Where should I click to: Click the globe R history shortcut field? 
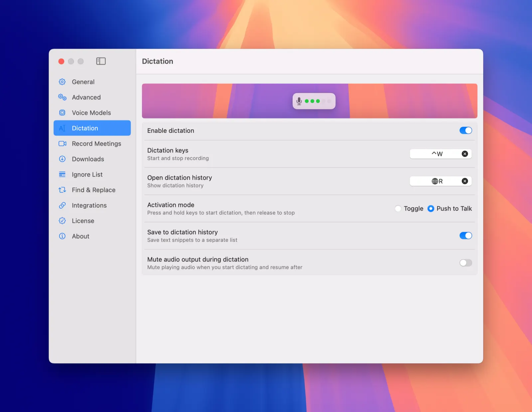441,181
